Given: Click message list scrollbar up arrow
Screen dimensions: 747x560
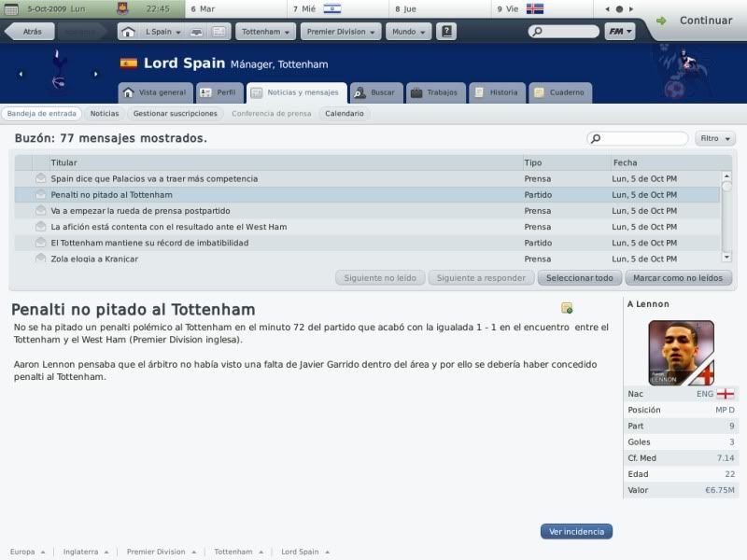Looking at the screenshot, I should [726, 176].
